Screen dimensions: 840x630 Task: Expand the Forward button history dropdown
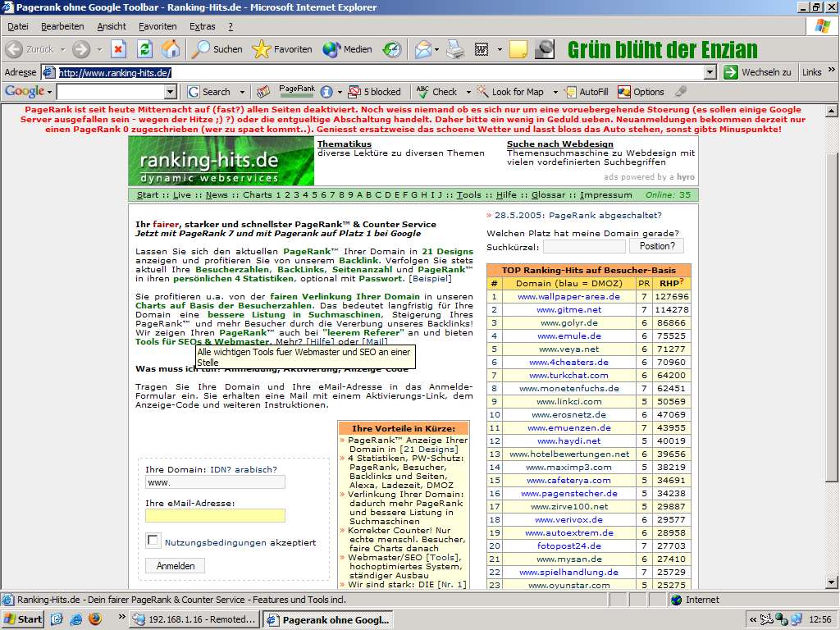tap(99, 49)
